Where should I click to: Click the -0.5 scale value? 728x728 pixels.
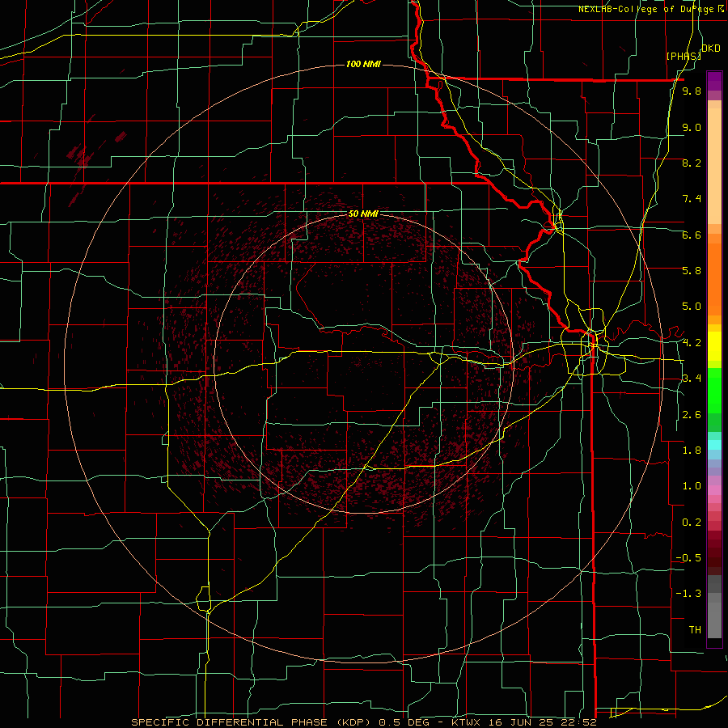[688, 558]
